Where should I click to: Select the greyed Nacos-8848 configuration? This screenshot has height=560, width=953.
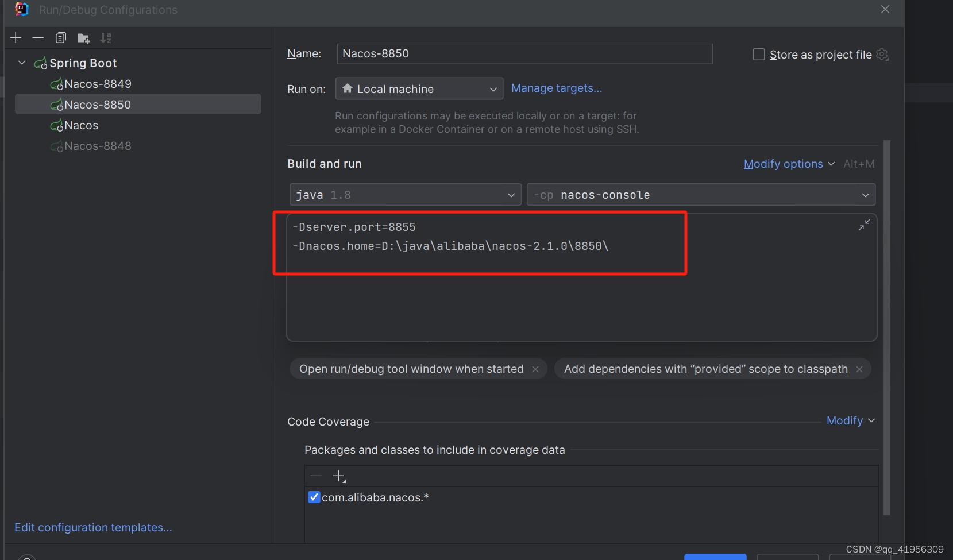point(98,146)
